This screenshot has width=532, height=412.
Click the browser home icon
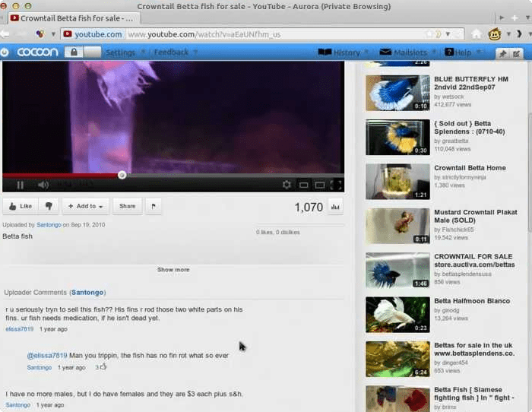pos(477,34)
